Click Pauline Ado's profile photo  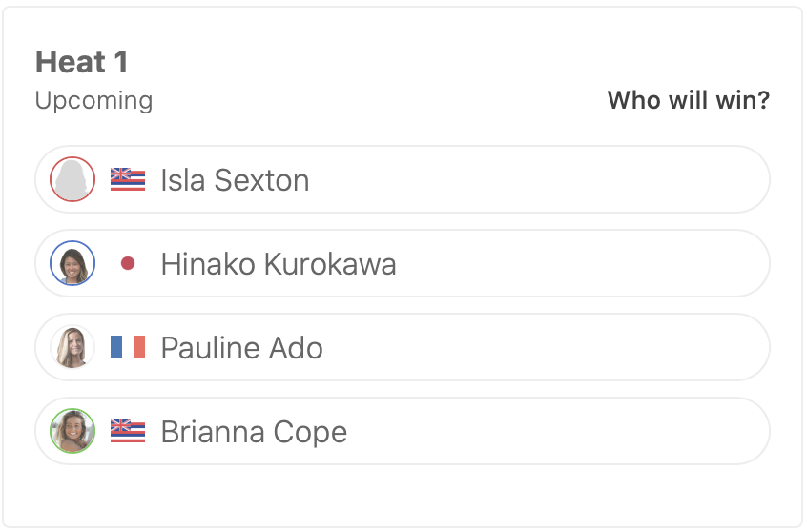(72, 347)
